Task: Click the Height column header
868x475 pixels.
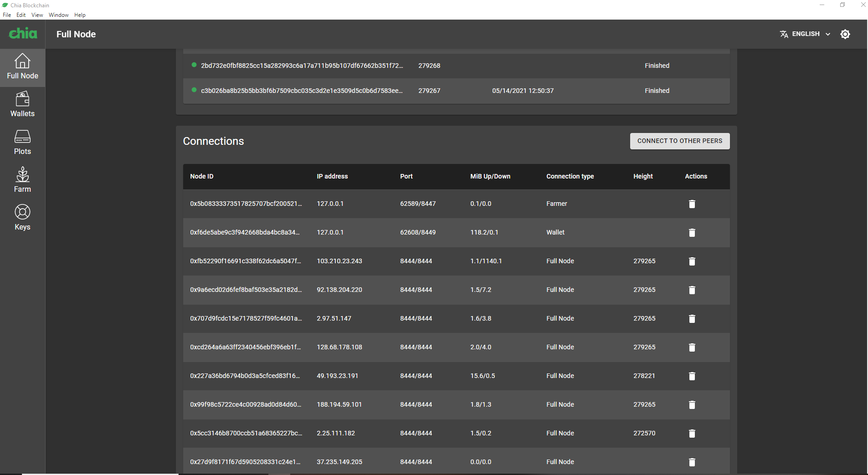Action: [x=643, y=176]
